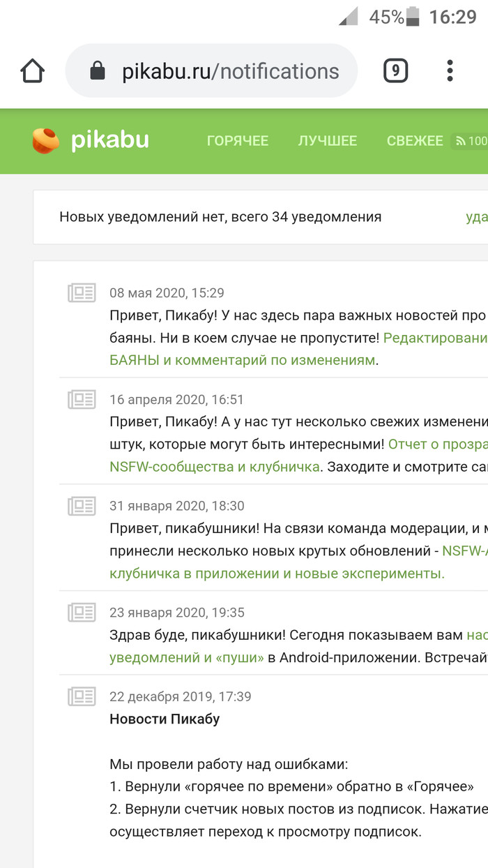Click the news icon beside 22 декабря 2019

point(82,696)
